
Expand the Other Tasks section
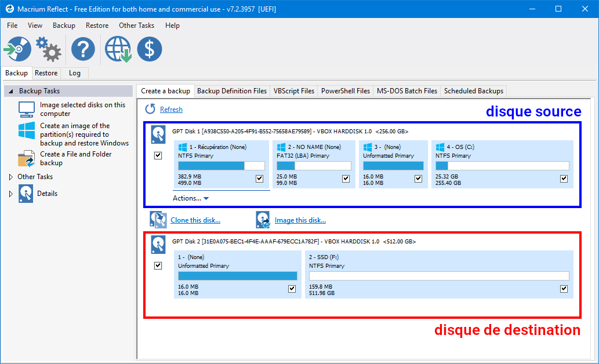(x=10, y=177)
